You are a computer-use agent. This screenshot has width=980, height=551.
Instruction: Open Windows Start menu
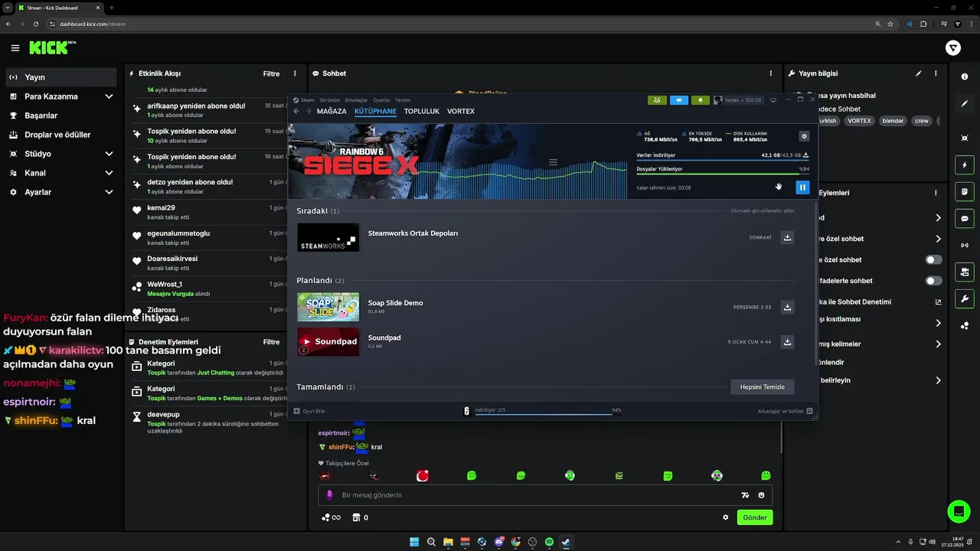tap(414, 542)
